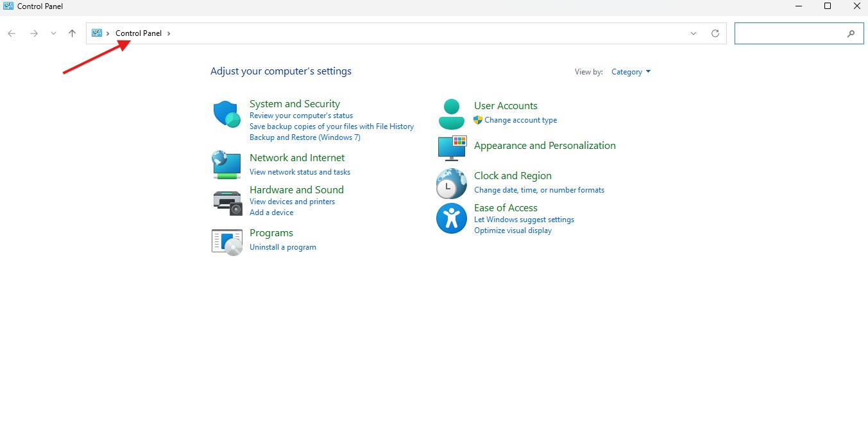Viewport: 868px width, 434px height.
Task: Click the Ease of Access icon
Action: (x=452, y=218)
